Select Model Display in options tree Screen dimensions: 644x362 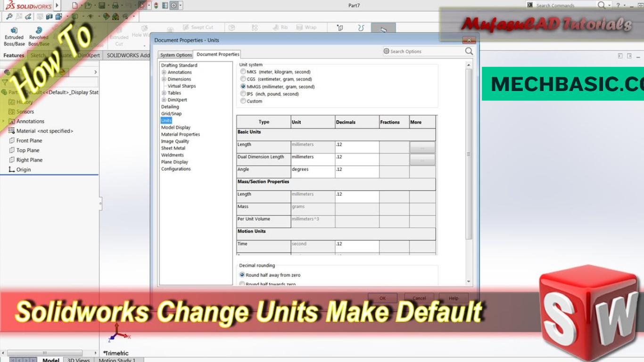(x=175, y=127)
